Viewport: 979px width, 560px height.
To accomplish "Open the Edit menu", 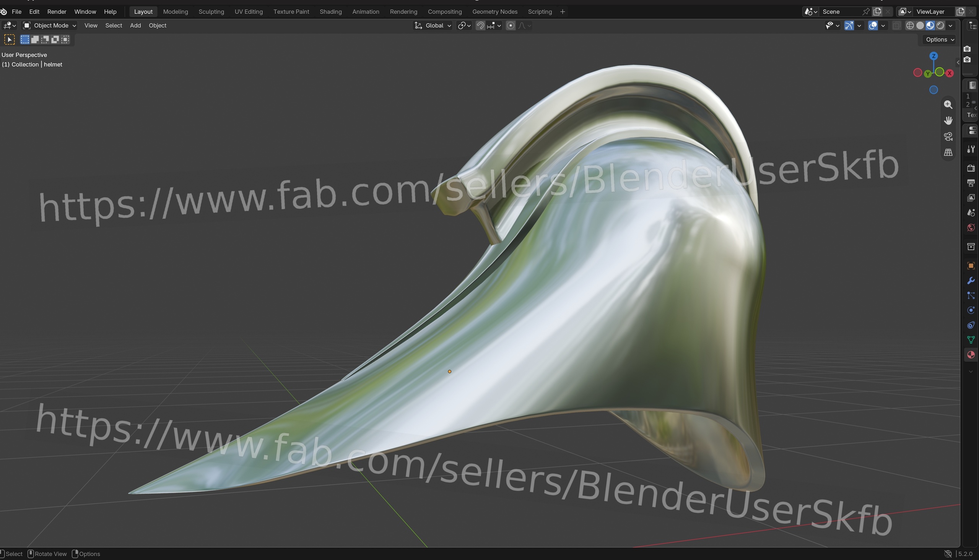I will (x=34, y=11).
